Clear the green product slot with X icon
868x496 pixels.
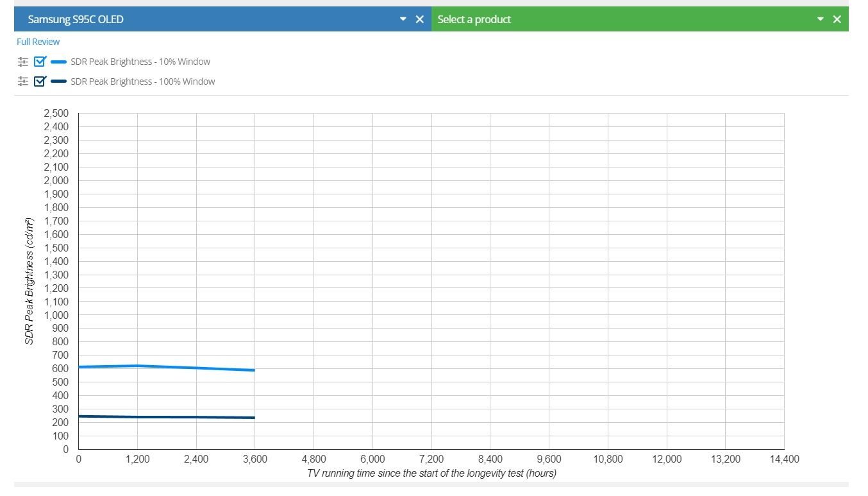(837, 19)
